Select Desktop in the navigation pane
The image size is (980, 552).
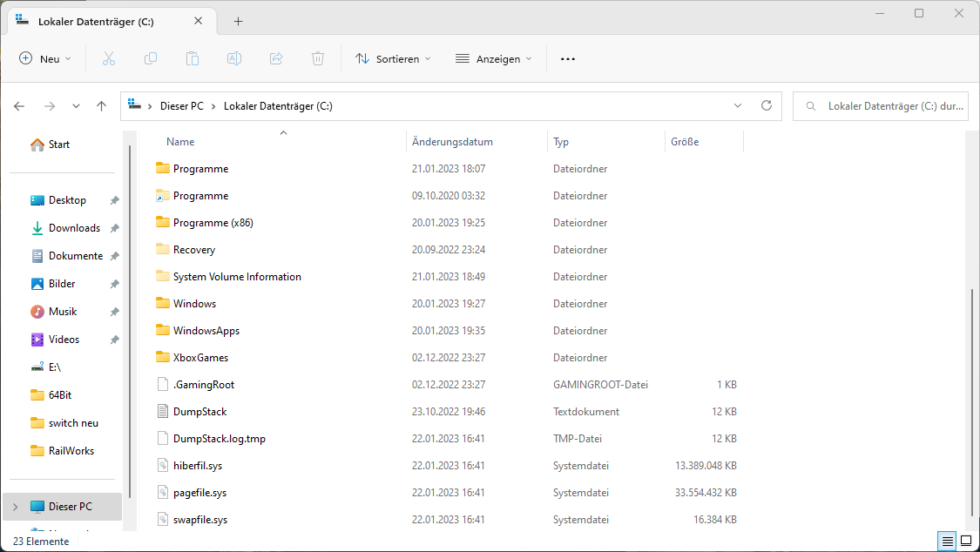tap(65, 200)
